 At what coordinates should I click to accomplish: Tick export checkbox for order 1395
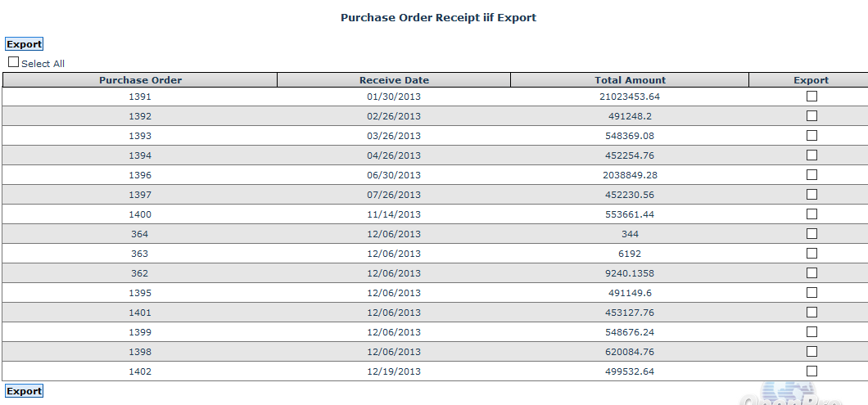[x=811, y=293]
